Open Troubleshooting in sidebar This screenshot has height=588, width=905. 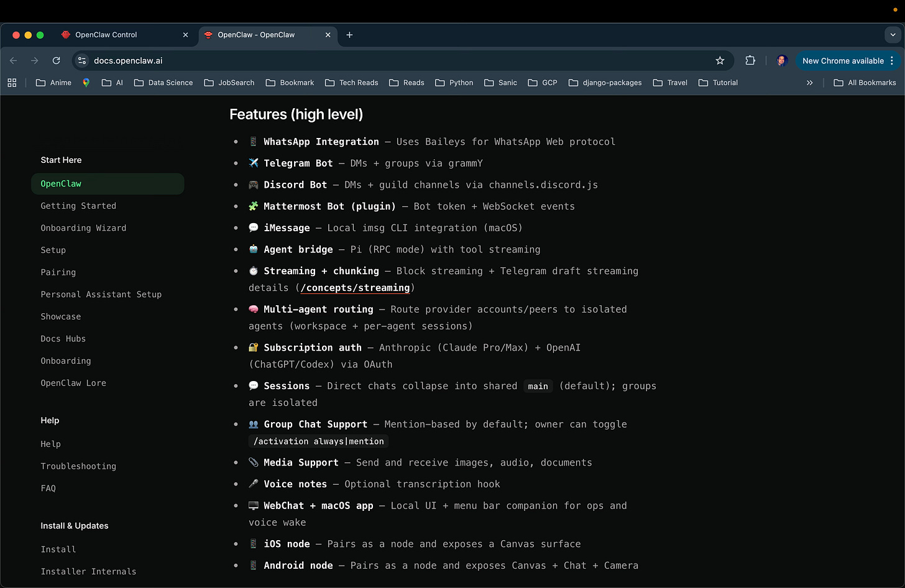78,466
